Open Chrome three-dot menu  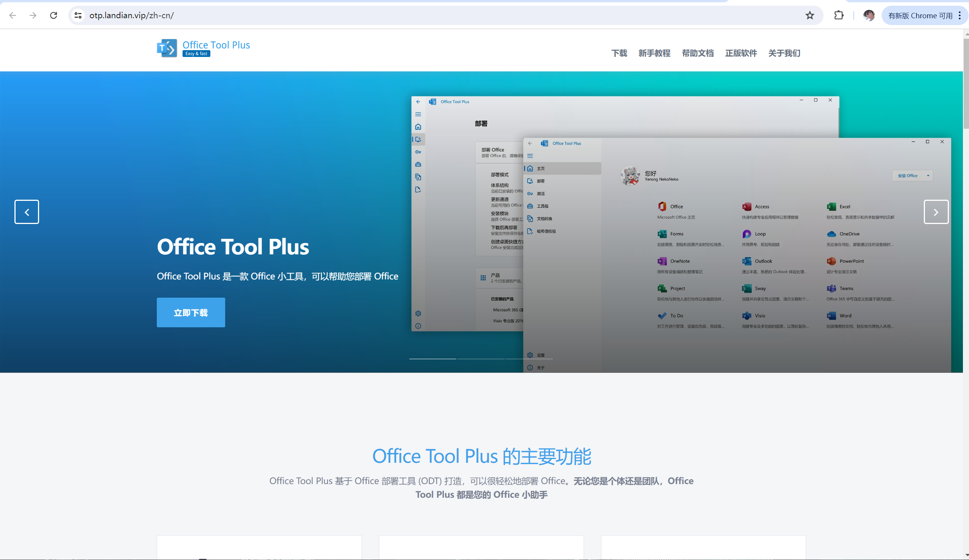tap(960, 15)
